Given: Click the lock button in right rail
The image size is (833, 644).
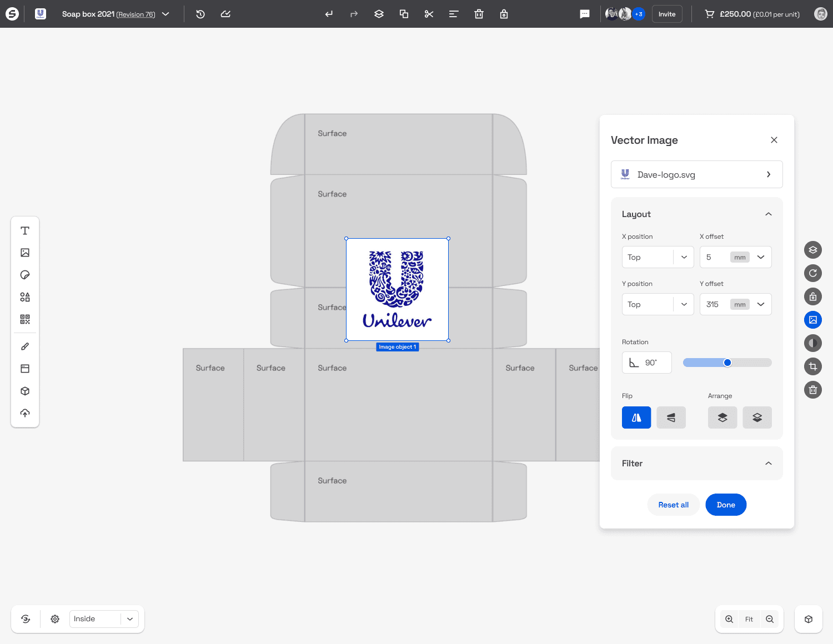Looking at the screenshot, I should click(x=813, y=296).
